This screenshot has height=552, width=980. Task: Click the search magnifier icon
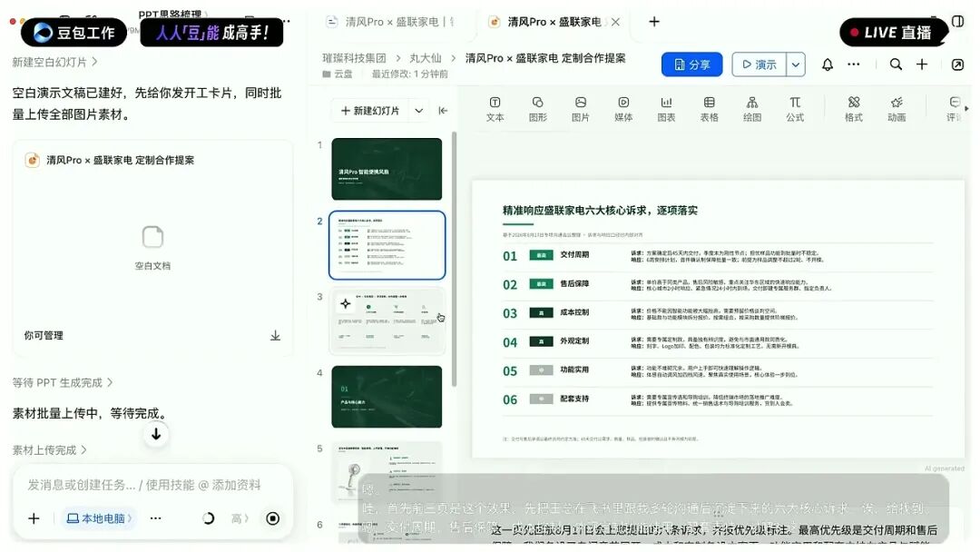896,64
